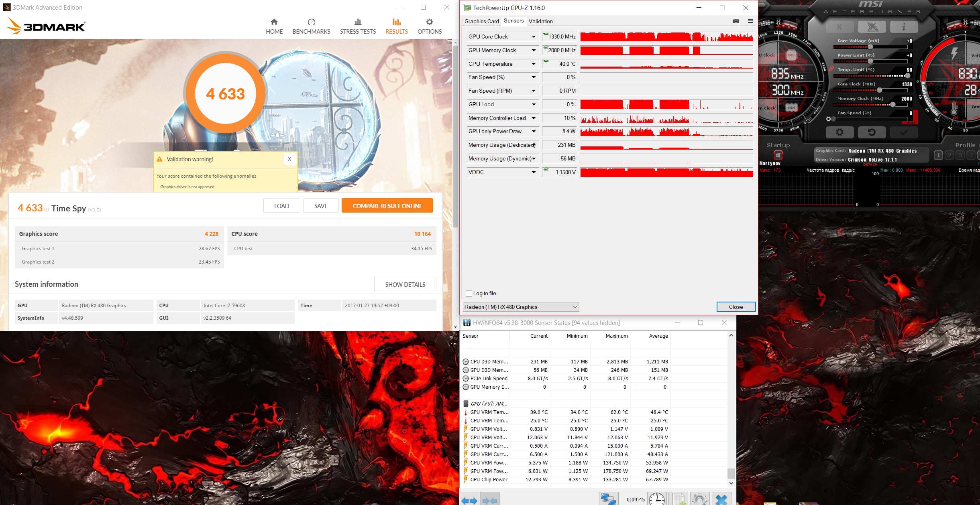Viewport: 980px width, 505px height.
Task: Click COMPARE RESULT ONLINE button
Action: click(x=387, y=206)
